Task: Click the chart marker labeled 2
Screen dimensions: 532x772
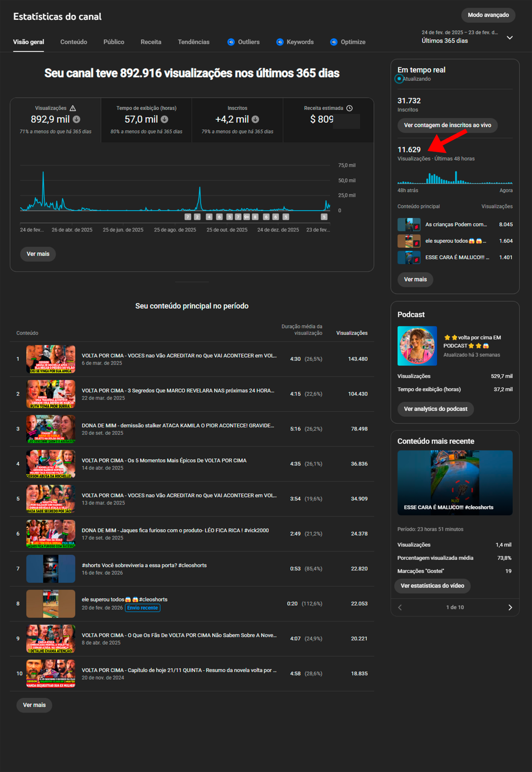Action: (197, 217)
